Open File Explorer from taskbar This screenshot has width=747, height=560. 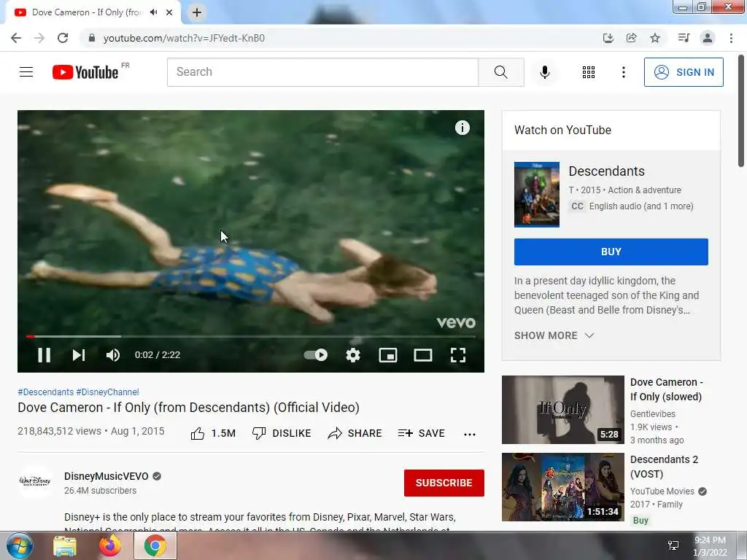(x=65, y=545)
